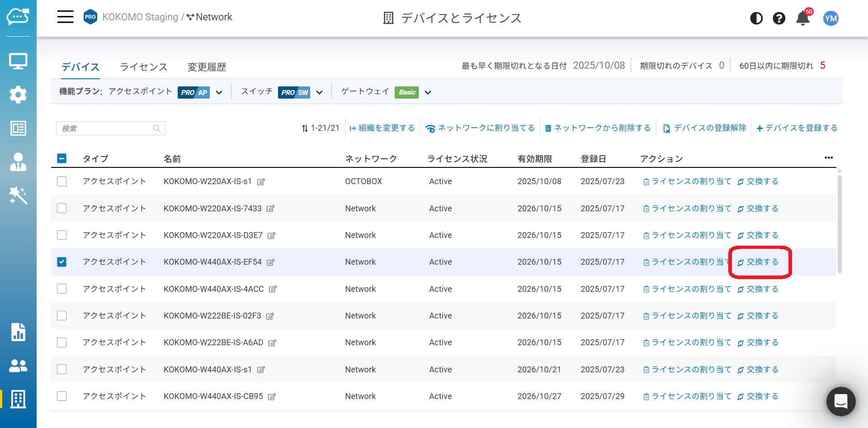Open the chat support bubble
The height and width of the screenshot is (428, 868).
pos(840,401)
